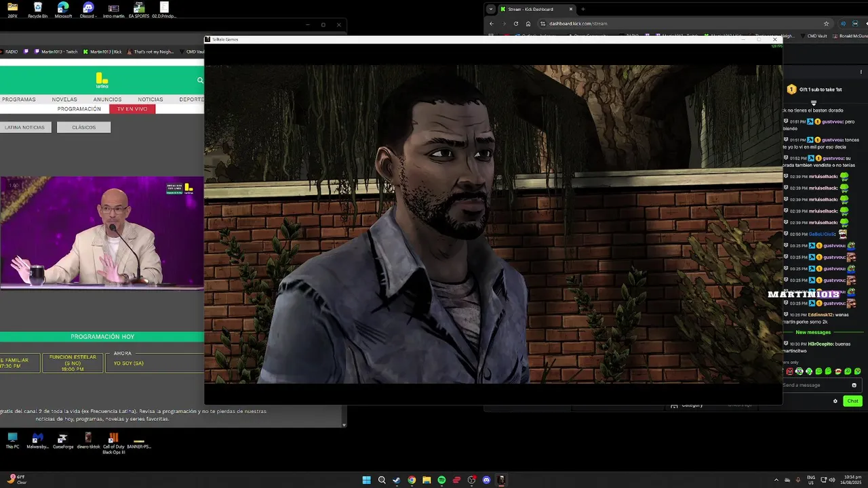Open This PC desktop icon

(12, 441)
